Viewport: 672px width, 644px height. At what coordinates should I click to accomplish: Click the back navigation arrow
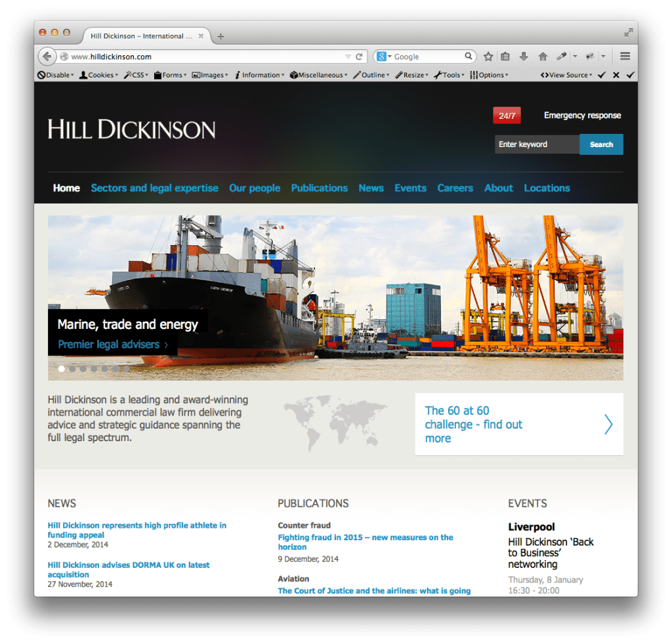coord(47,56)
